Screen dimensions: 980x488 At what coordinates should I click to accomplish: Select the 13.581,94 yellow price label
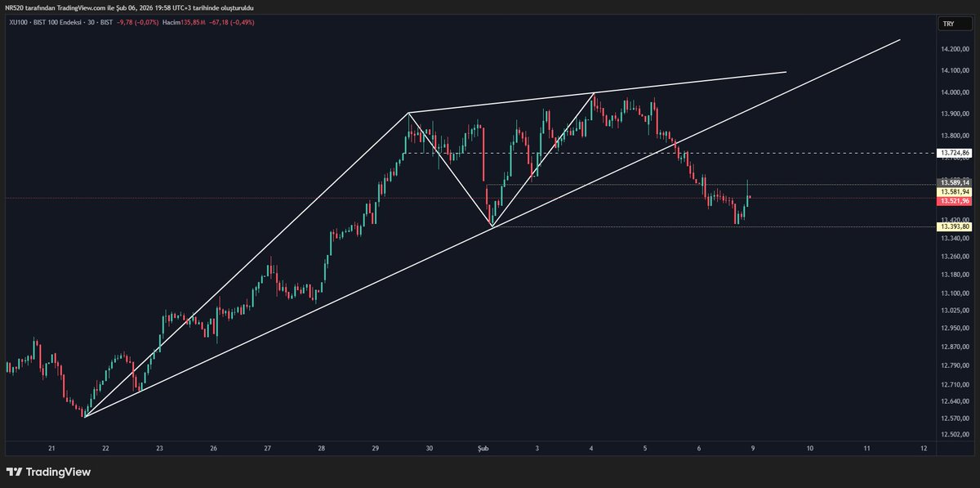[955, 191]
